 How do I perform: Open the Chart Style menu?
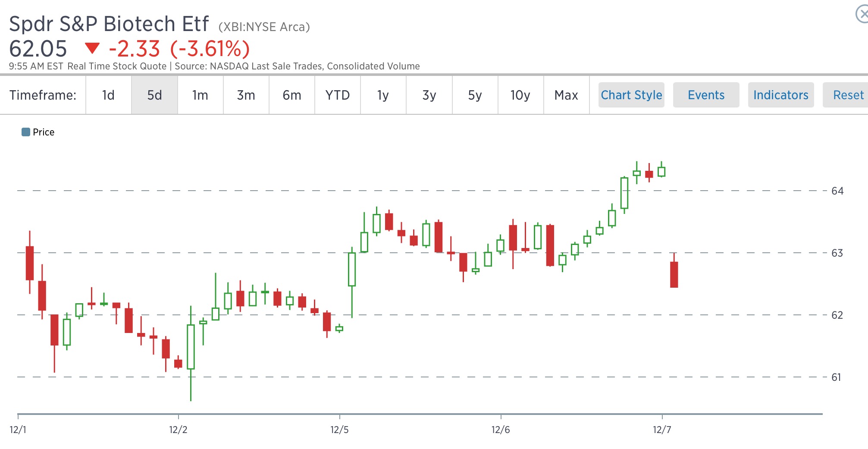631,95
